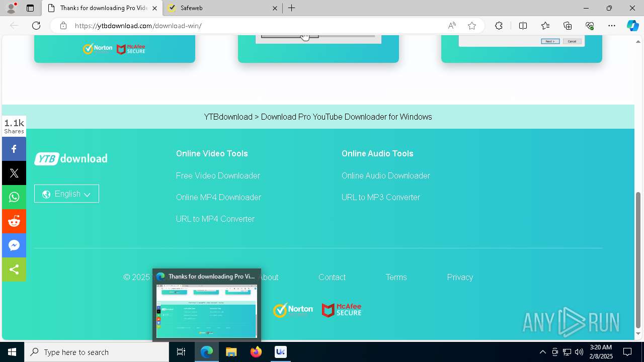This screenshot has height=362, width=644.
Task: Go back to the previous page
Action: [x=14, y=26]
